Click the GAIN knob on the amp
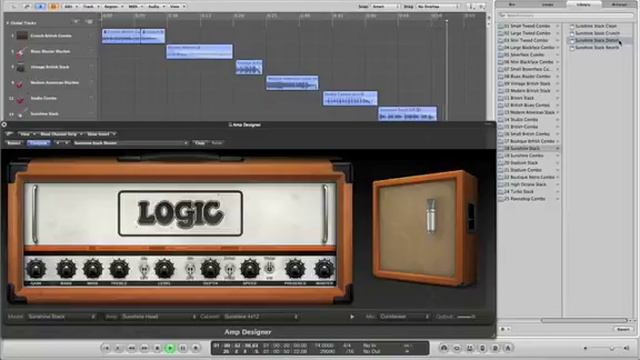The height and width of the screenshot is (360, 640). click(36, 269)
